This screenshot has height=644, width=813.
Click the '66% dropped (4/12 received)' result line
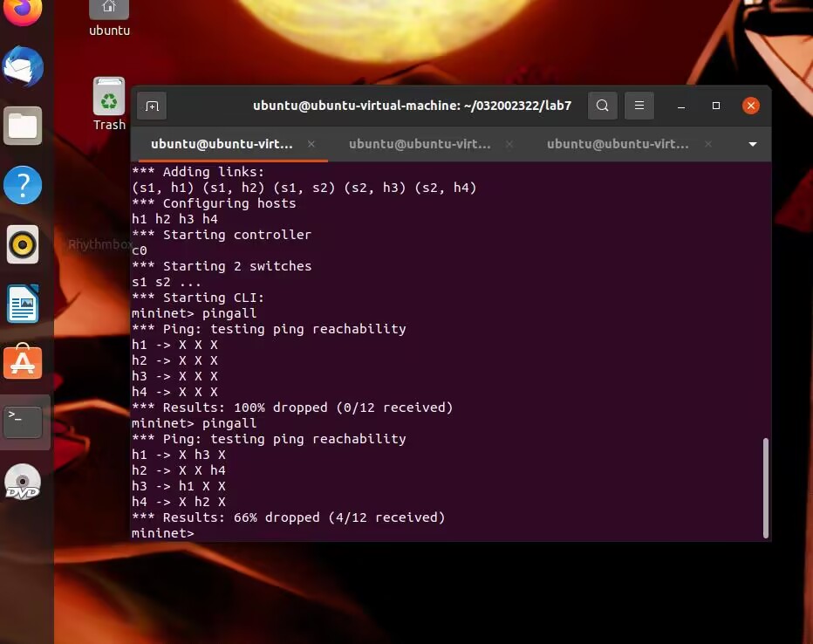[288, 517]
